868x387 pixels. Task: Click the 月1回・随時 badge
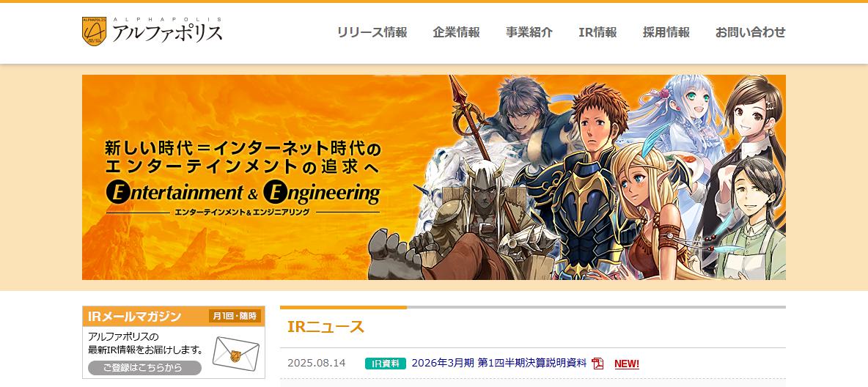click(235, 316)
